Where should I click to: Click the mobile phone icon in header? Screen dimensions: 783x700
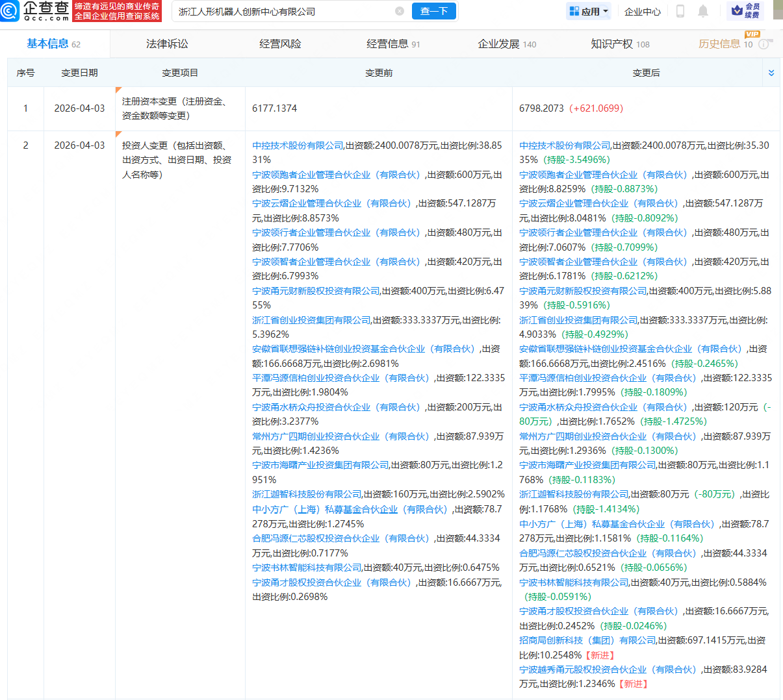pos(680,11)
